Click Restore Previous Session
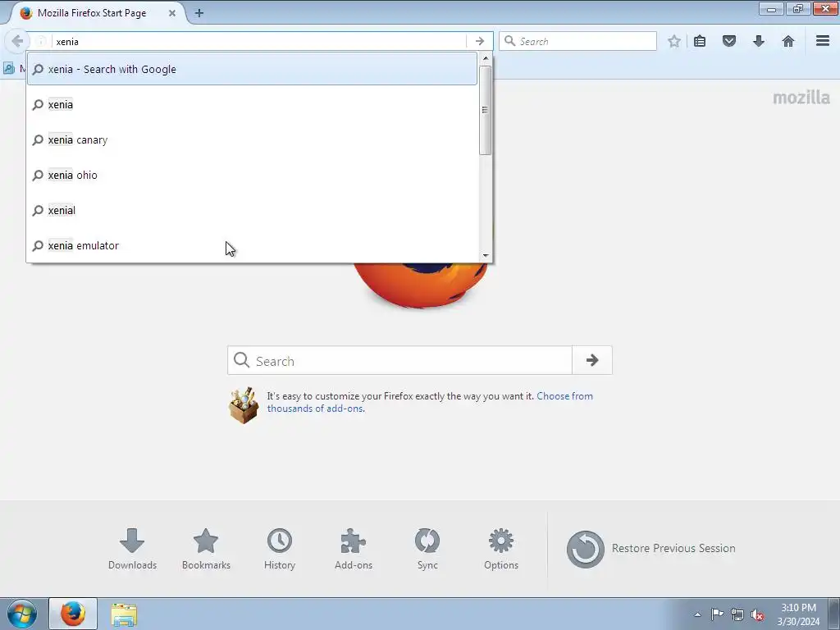This screenshot has height=630, width=840. (651, 549)
